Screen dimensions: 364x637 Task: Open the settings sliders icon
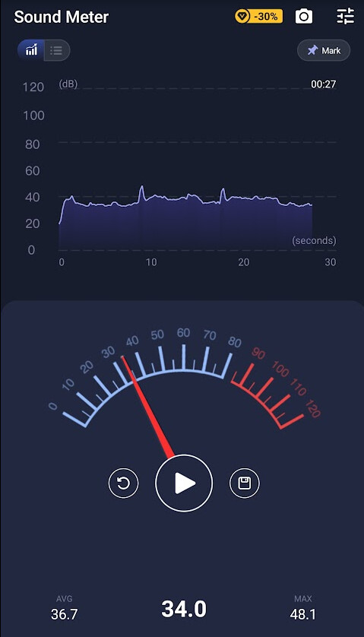(345, 17)
